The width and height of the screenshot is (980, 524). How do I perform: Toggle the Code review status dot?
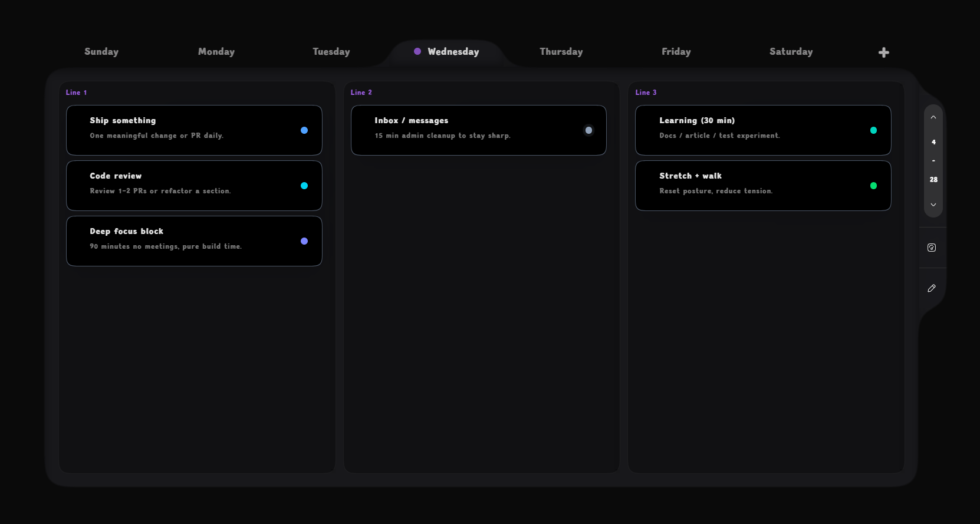click(x=304, y=186)
